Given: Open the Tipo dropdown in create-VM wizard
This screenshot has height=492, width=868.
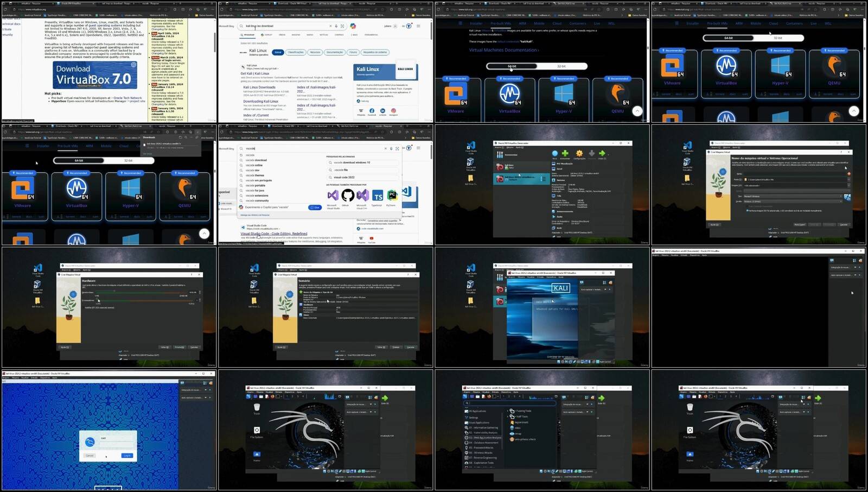Looking at the screenshot, I should [794, 196].
